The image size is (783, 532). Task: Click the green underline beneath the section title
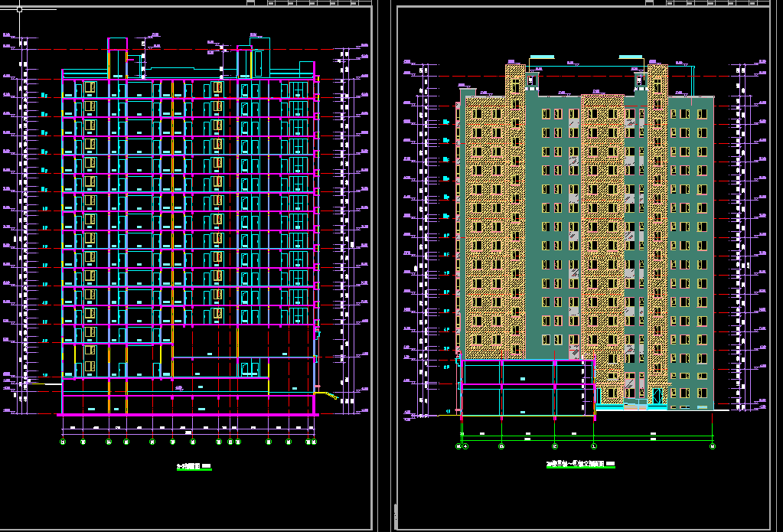(x=193, y=469)
